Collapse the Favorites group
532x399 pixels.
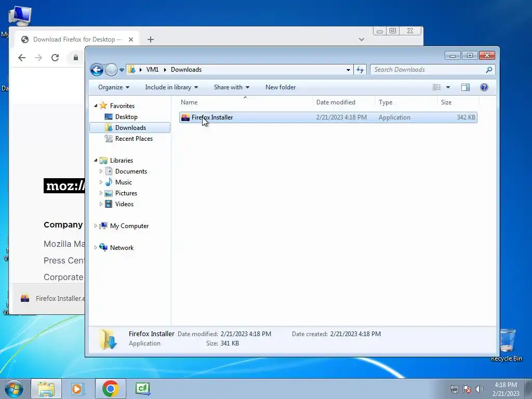click(x=96, y=106)
